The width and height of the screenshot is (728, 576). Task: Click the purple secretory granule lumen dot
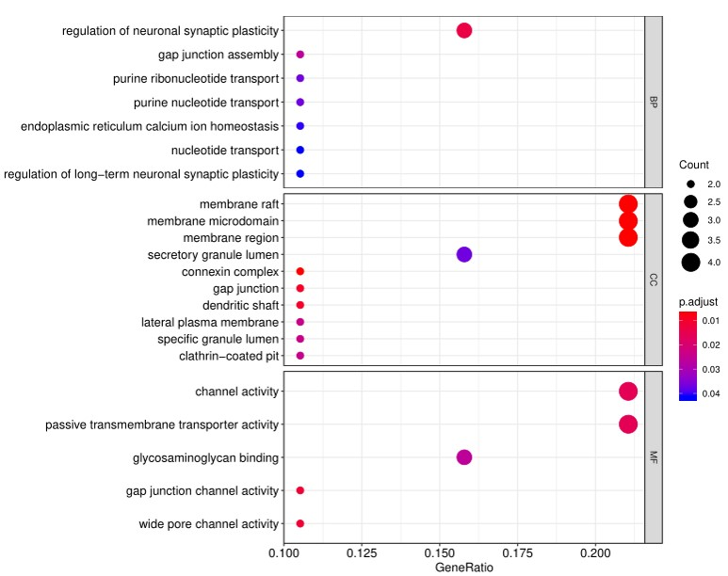point(463,254)
